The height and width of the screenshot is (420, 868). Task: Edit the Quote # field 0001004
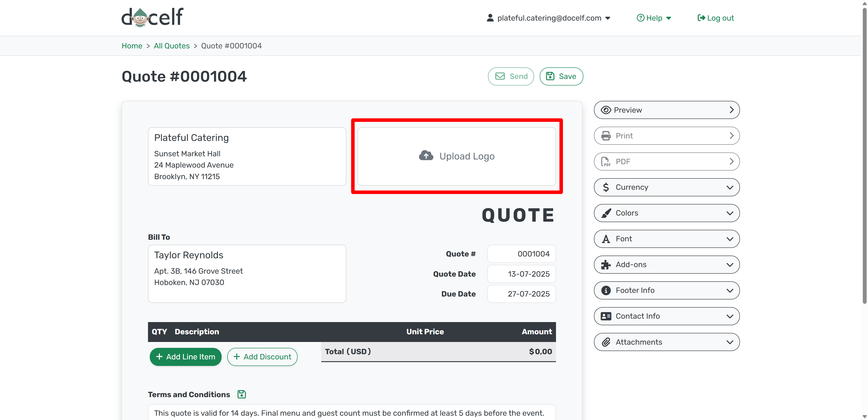[x=521, y=254]
